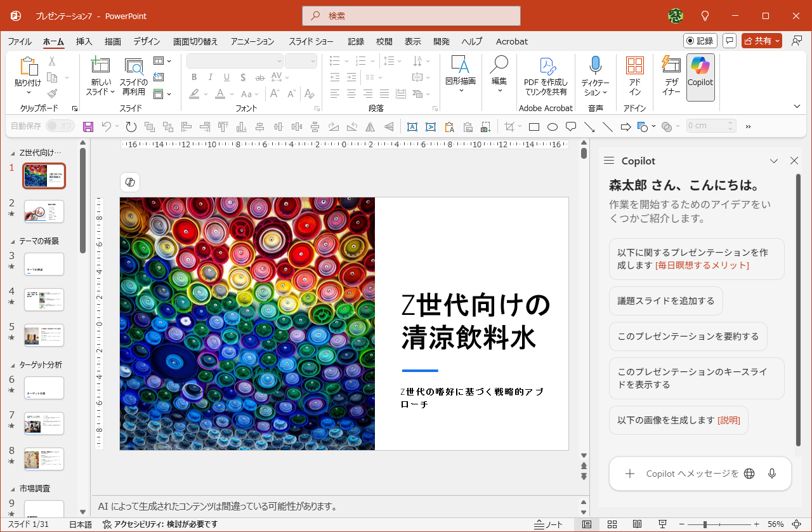
Task: Open the font name combo box
Action: coord(235,61)
